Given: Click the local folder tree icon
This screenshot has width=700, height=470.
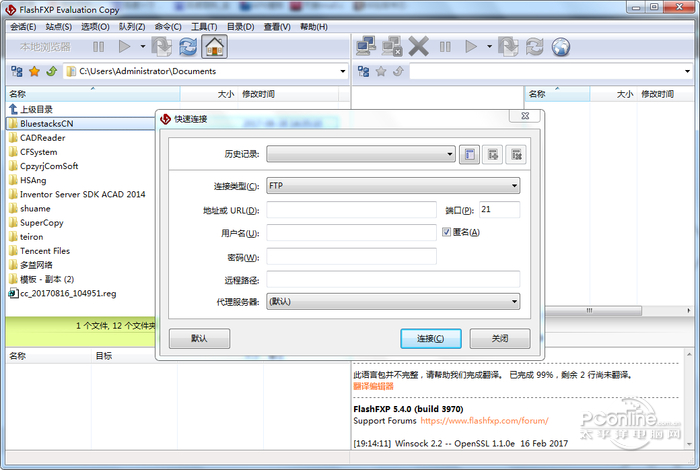Looking at the screenshot, I should click(x=17, y=71).
